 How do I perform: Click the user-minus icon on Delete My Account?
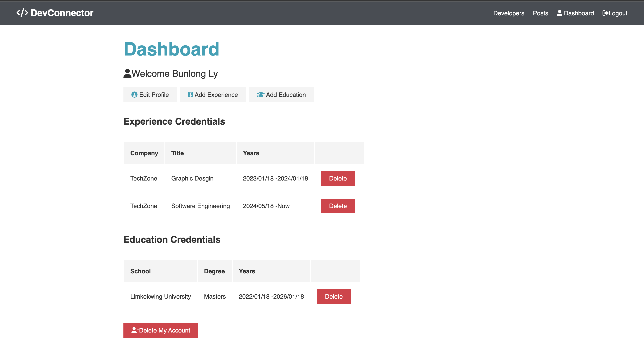[x=135, y=330]
